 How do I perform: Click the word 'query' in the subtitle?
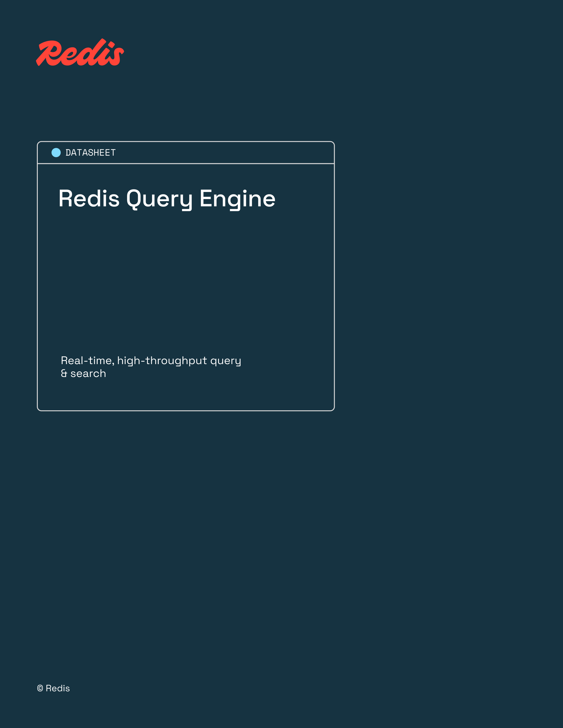point(225,361)
